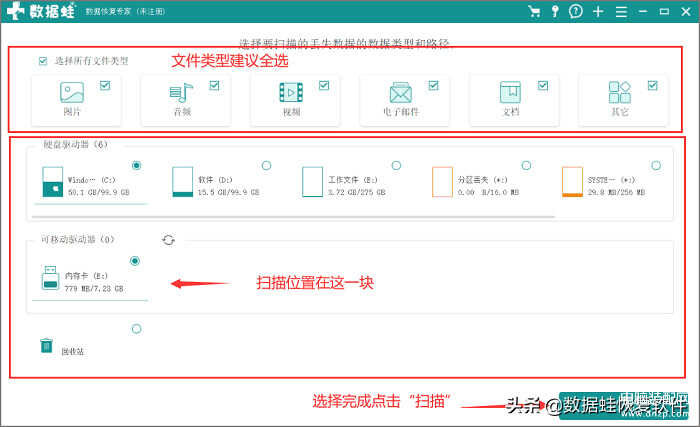The image size is (700, 427).
Task: Click the document (文档) file type icon
Action: coord(510,92)
